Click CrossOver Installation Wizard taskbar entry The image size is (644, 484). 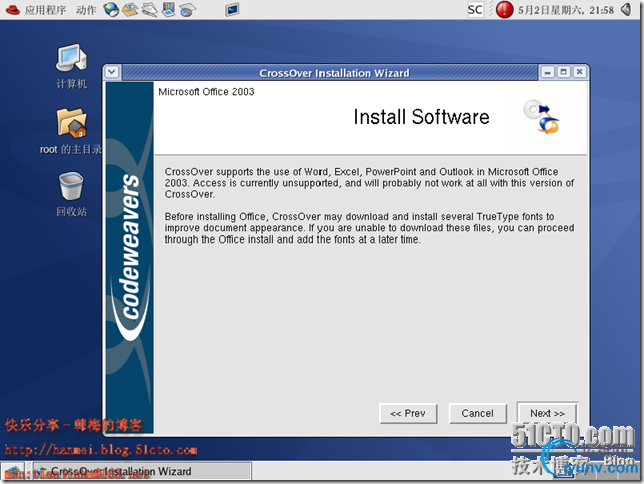(142, 471)
